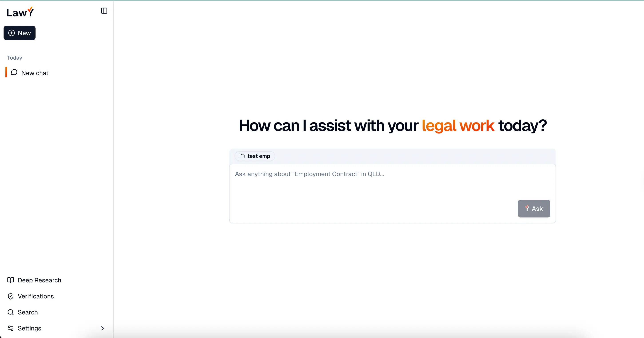The height and width of the screenshot is (338, 644).
Task: Expand Settings using the chevron arrow
Action: (x=102, y=328)
